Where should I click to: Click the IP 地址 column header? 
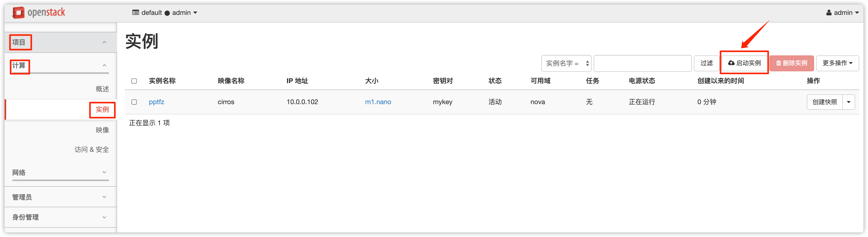297,81
